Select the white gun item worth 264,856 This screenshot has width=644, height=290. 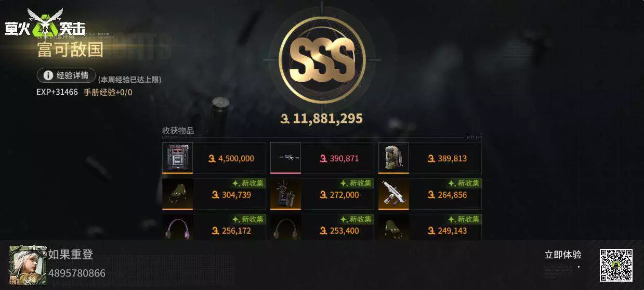coord(430,194)
